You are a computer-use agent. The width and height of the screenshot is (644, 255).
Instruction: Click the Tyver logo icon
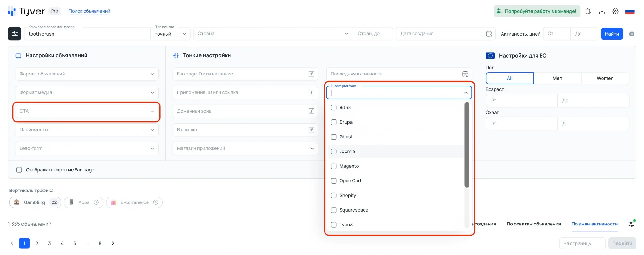point(12,11)
